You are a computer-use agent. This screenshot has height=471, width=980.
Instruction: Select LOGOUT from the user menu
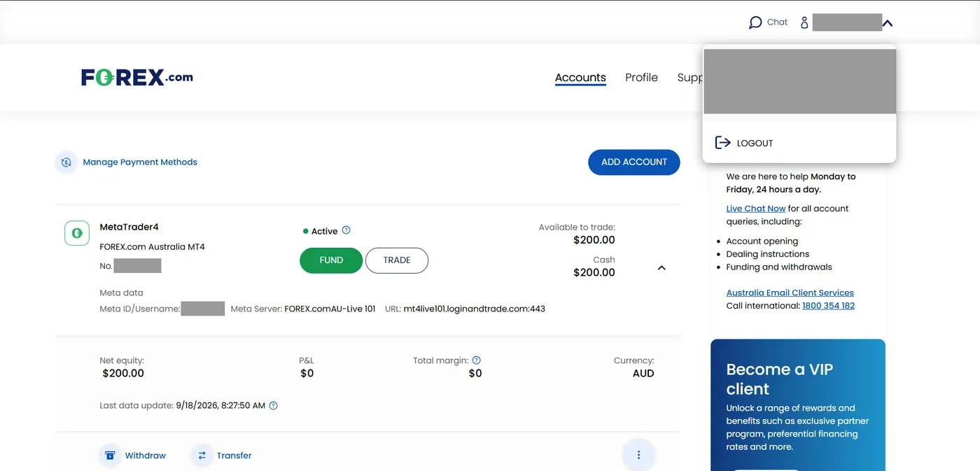point(755,143)
